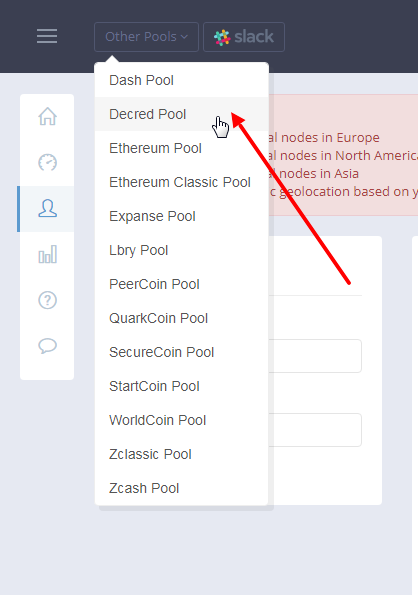Click the home icon in sidebar
This screenshot has width=418, height=595.
click(47, 116)
